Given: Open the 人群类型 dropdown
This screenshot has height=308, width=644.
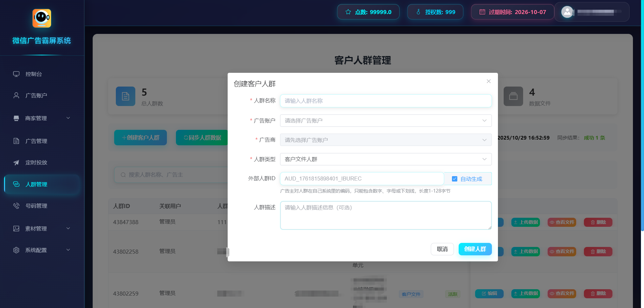Looking at the screenshot, I should pos(385,159).
